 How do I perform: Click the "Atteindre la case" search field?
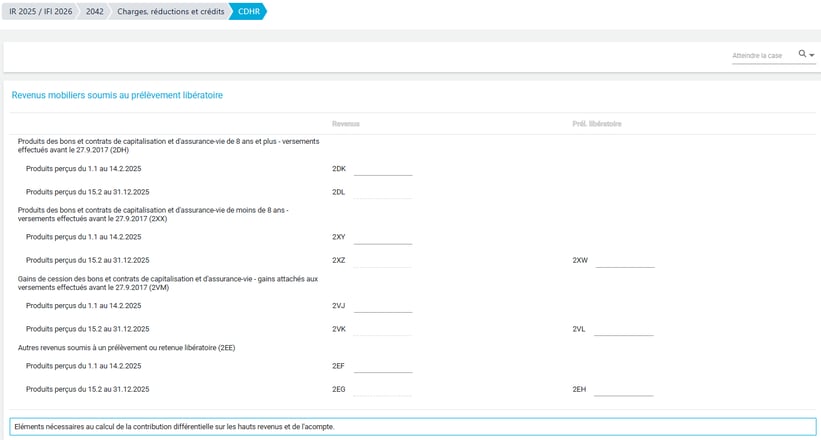[x=762, y=55]
